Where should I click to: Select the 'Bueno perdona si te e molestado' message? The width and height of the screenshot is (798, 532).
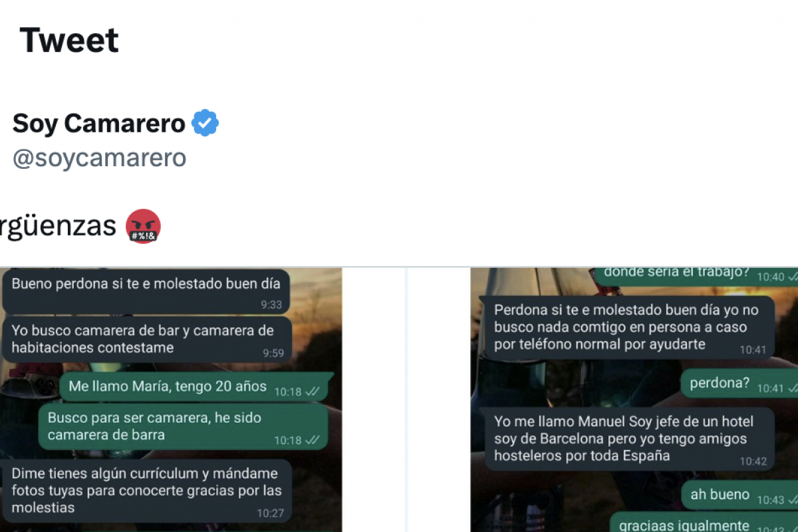[x=146, y=291]
